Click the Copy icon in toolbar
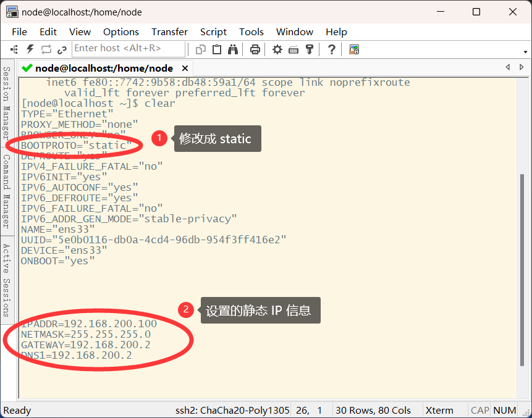Screen dimensions: 532x418 [201, 49]
